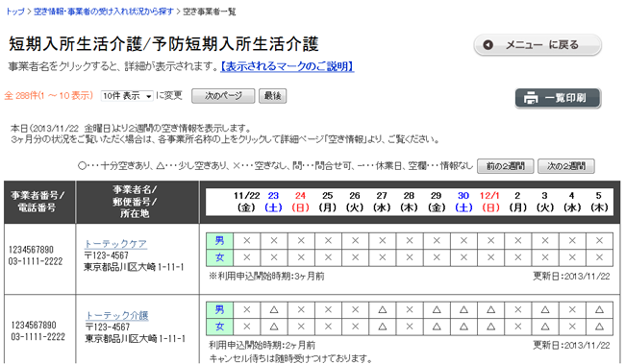
Task: Click トーテック介護 男 △ cell under 23 (土)
Action: pyautogui.click(x=274, y=310)
